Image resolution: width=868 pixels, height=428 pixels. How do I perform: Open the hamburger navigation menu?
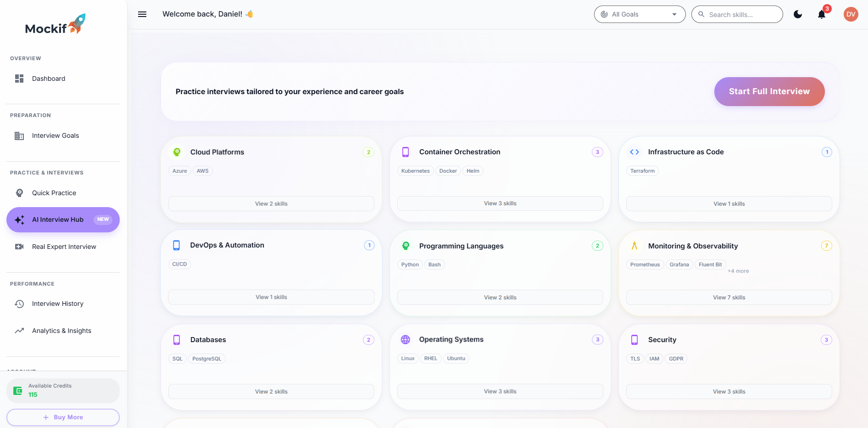pyautogui.click(x=142, y=14)
